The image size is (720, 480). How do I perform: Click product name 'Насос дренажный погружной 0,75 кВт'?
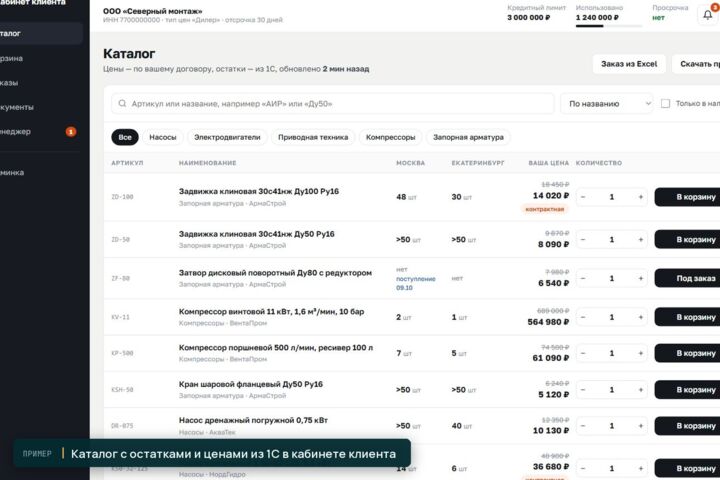pos(253,420)
